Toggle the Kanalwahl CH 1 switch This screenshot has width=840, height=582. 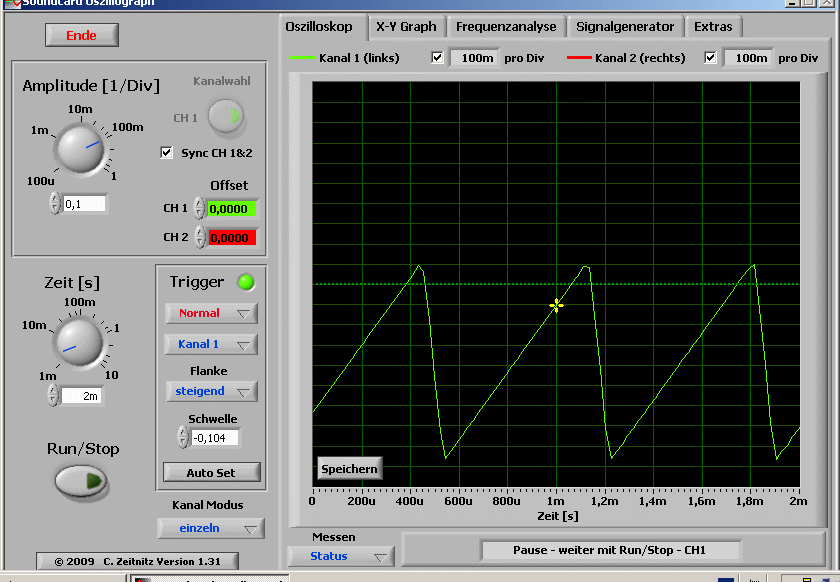226,116
